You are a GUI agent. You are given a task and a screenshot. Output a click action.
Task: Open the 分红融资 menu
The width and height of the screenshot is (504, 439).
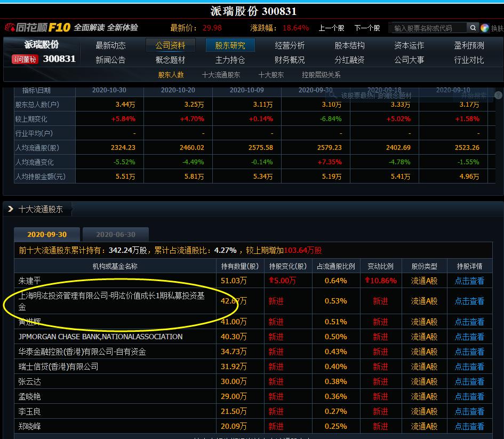point(349,60)
